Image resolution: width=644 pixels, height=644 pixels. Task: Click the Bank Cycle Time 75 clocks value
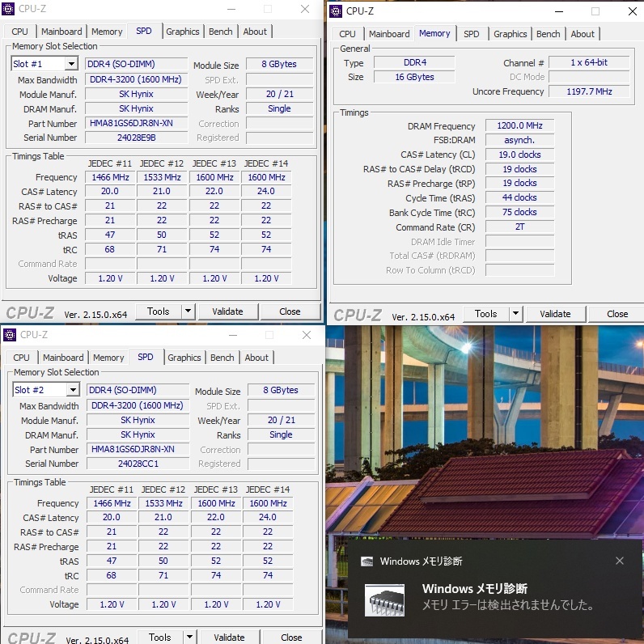coord(519,212)
